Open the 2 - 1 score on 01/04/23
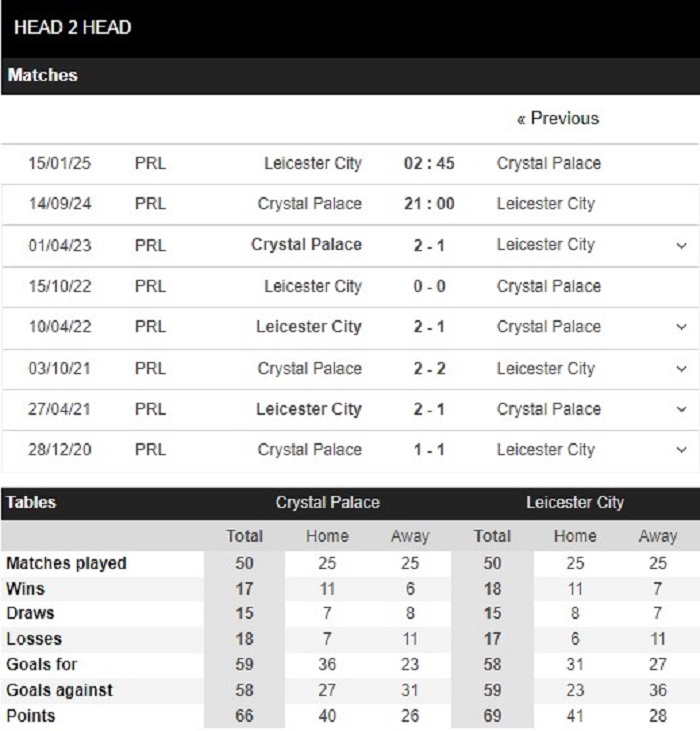 pos(429,245)
